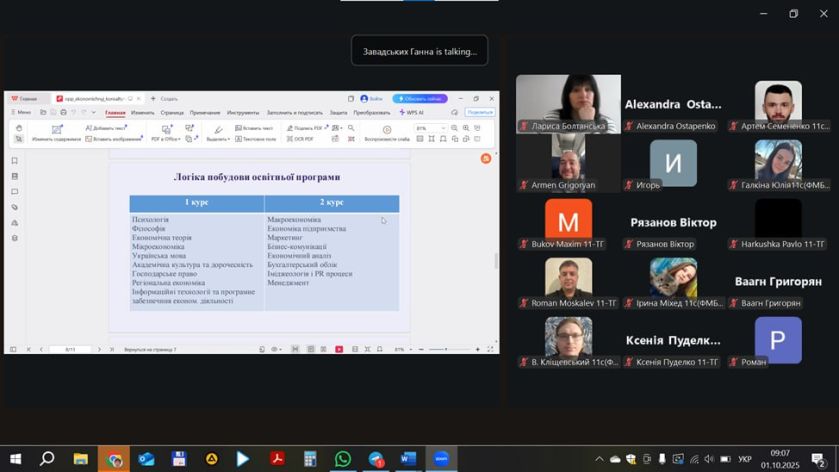This screenshot has height=472, width=839.
Task: Open the Меню dropdown in the PDF editor
Action: click(21, 112)
